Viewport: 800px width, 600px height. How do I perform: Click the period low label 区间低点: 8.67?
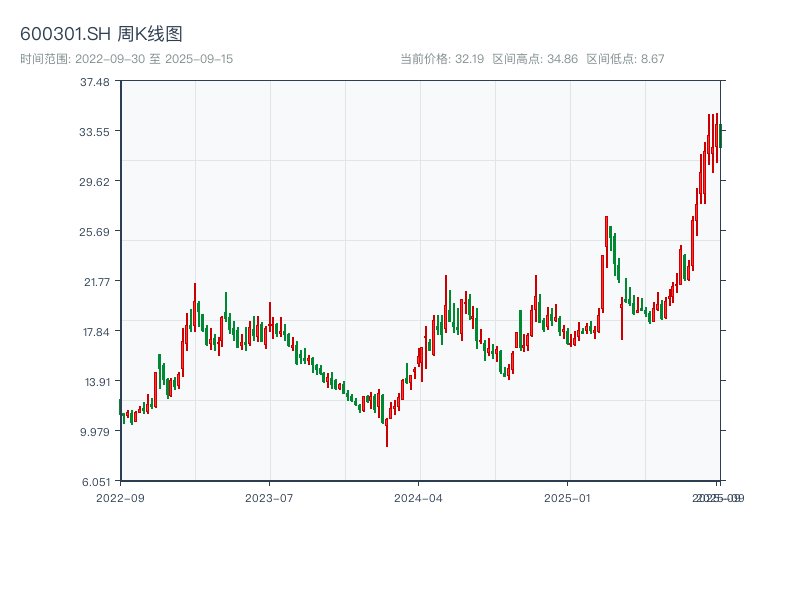click(626, 59)
